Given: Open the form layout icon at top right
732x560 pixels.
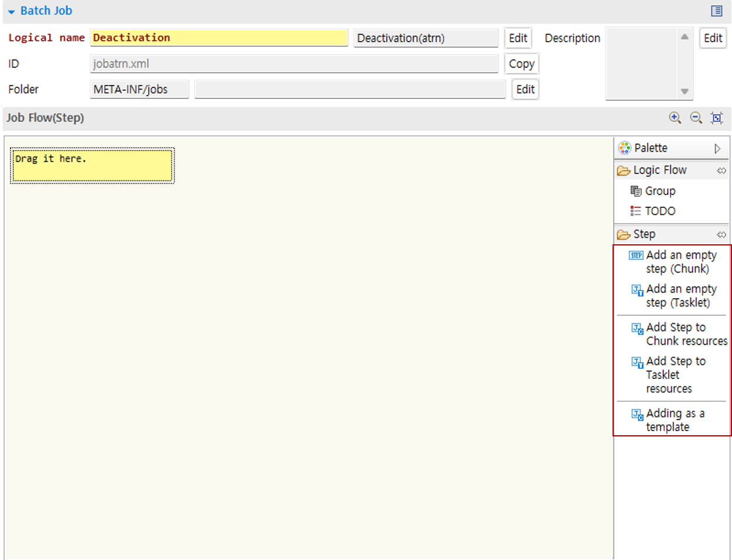Looking at the screenshot, I should [717, 11].
